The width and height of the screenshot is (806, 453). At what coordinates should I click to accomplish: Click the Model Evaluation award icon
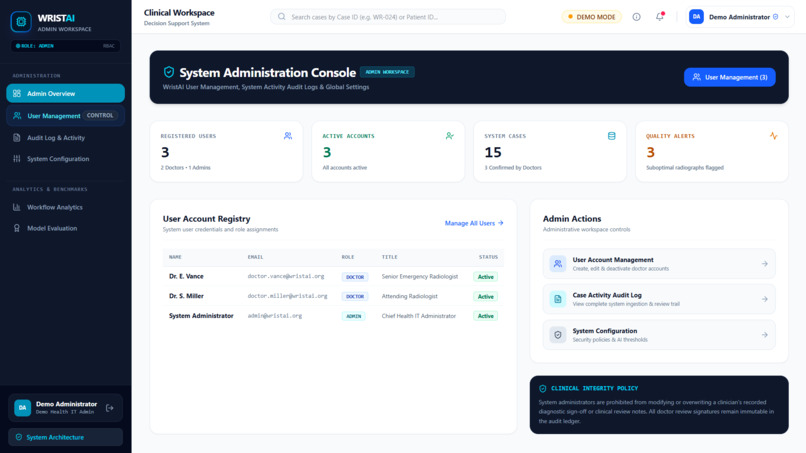pyautogui.click(x=17, y=228)
